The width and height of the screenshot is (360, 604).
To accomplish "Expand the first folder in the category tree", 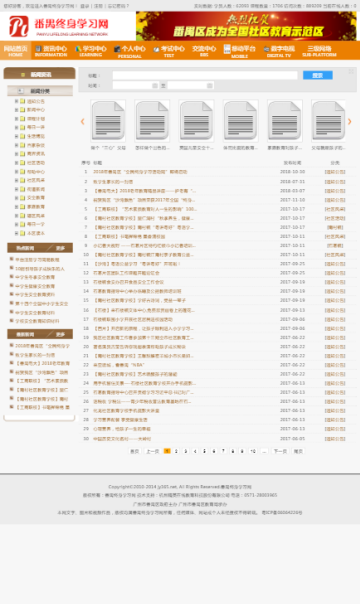I will point(17,101).
